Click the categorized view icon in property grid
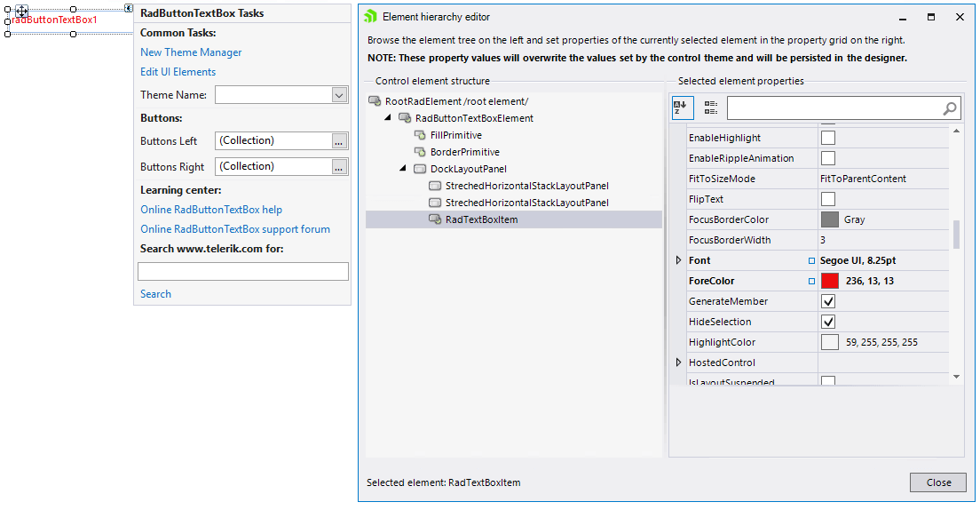The image size is (980, 510). click(x=711, y=108)
